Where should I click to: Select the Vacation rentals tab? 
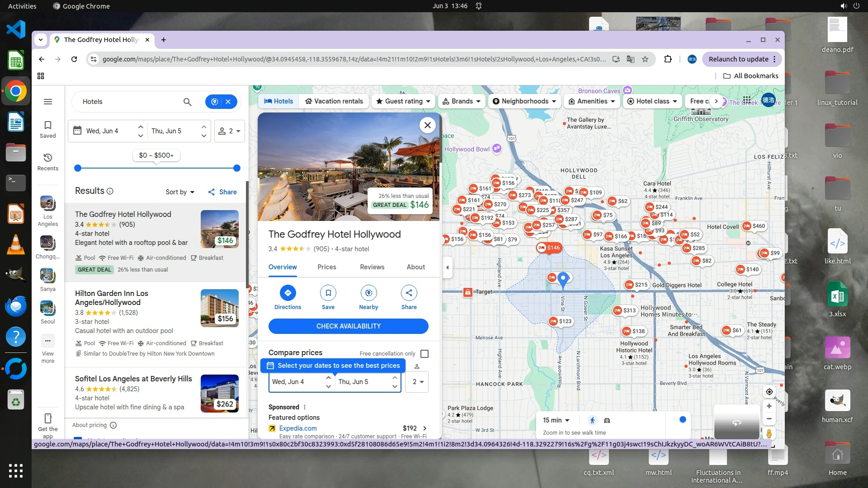pyautogui.click(x=334, y=101)
